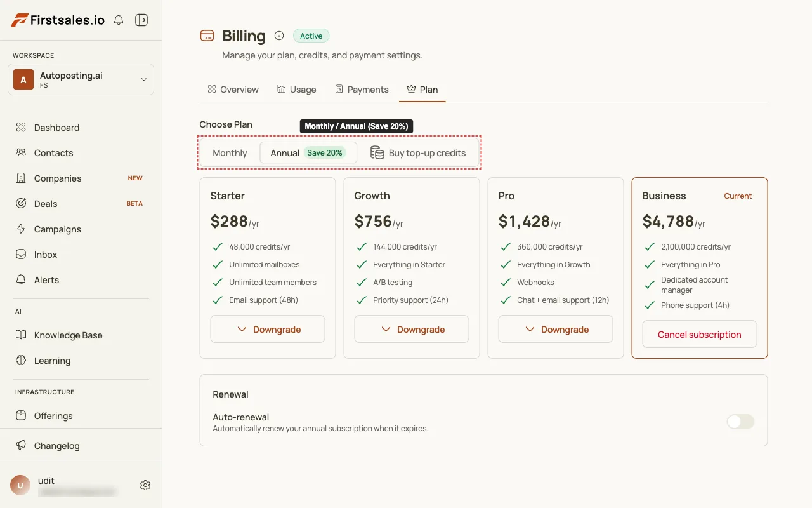This screenshot has width=812, height=508.
Task: Click the Active status badge
Action: [x=311, y=36]
